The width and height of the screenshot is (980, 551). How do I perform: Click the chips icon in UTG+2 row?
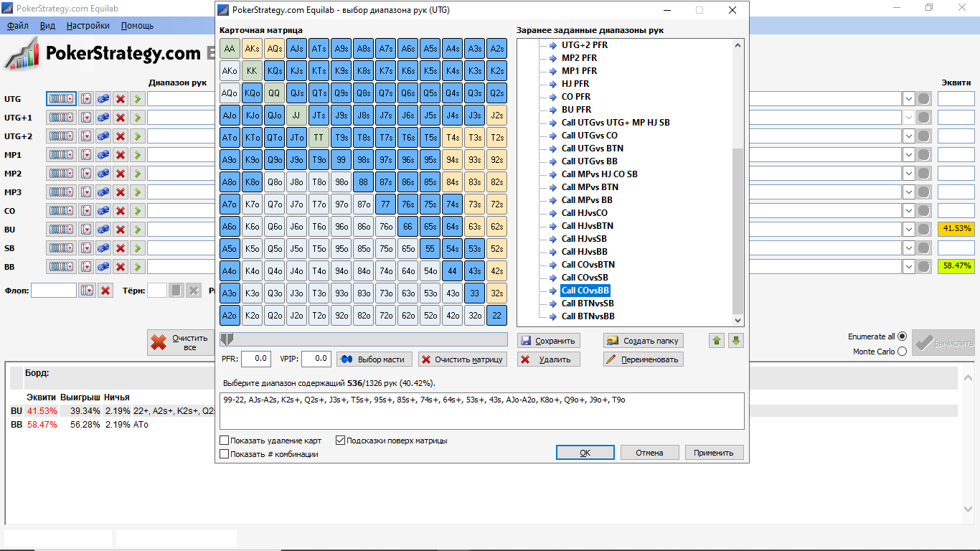tap(103, 136)
